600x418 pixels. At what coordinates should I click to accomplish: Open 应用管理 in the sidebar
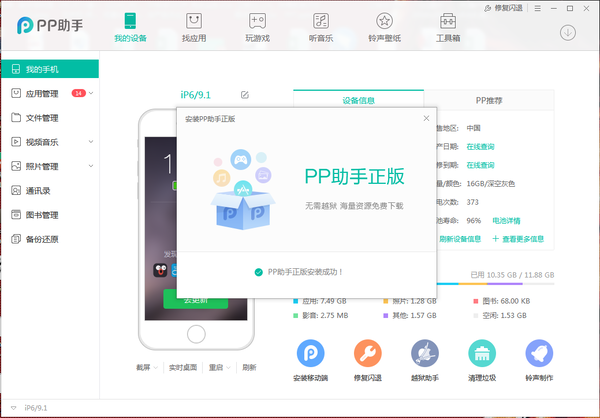tap(50, 93)
